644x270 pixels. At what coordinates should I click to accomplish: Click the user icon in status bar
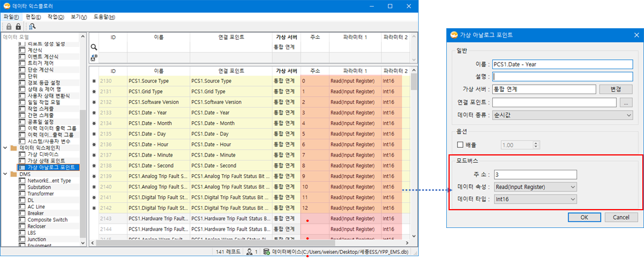click(x=249, y=252)
